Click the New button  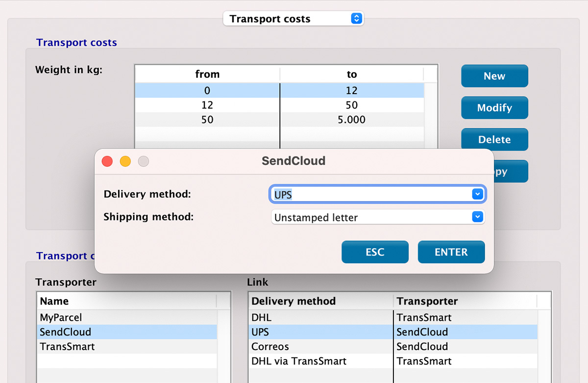[494, 76]
